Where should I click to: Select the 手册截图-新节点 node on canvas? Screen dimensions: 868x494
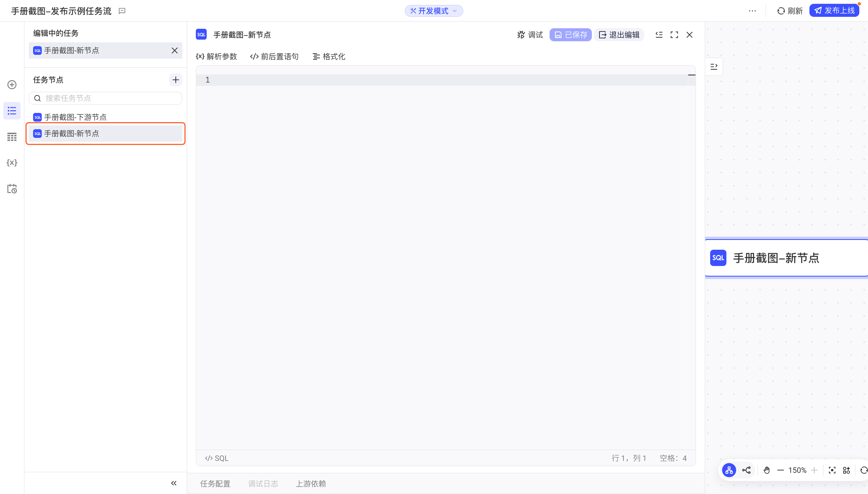coord(786,258)
